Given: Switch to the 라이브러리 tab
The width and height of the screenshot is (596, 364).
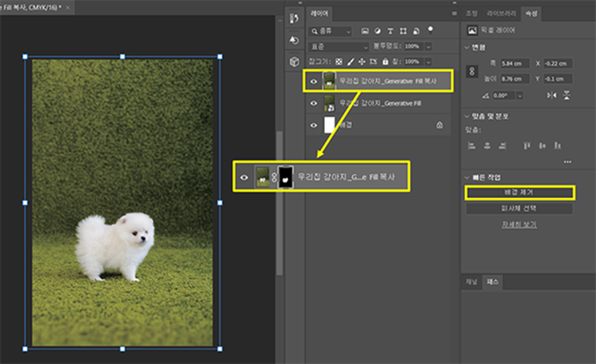Looking at the screenshot, I should 501,14.
